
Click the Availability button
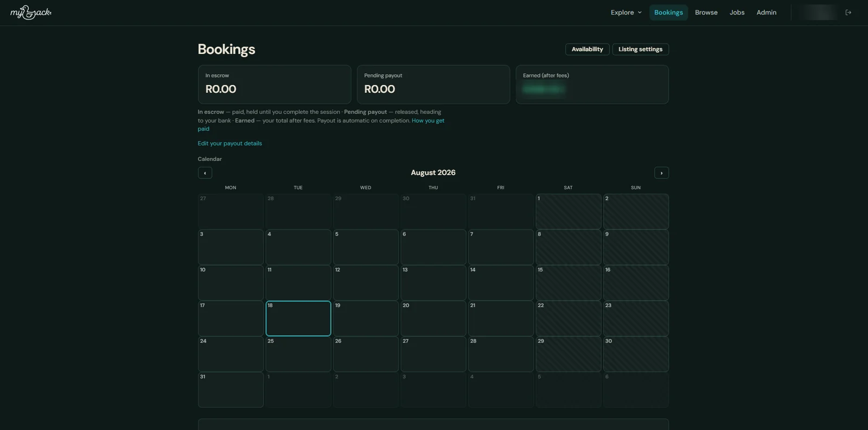coord(587,49)
